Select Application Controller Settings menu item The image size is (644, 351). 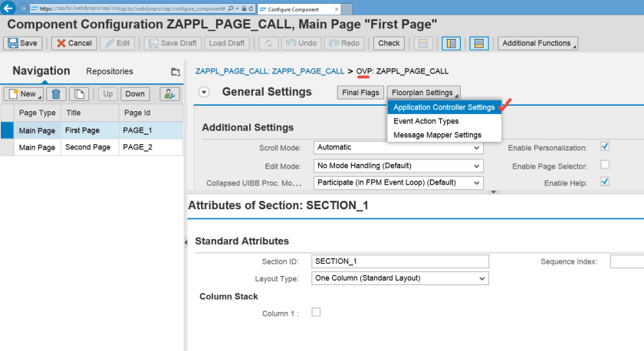(x=444, y=107)
